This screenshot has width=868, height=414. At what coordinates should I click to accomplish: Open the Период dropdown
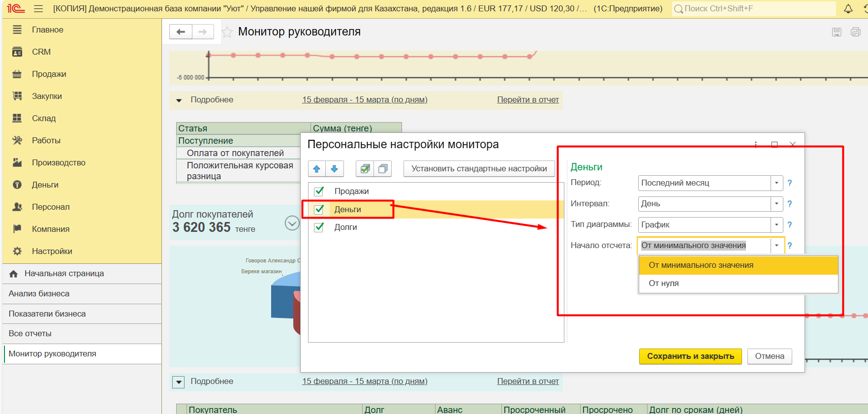click(x=776, y=183)
